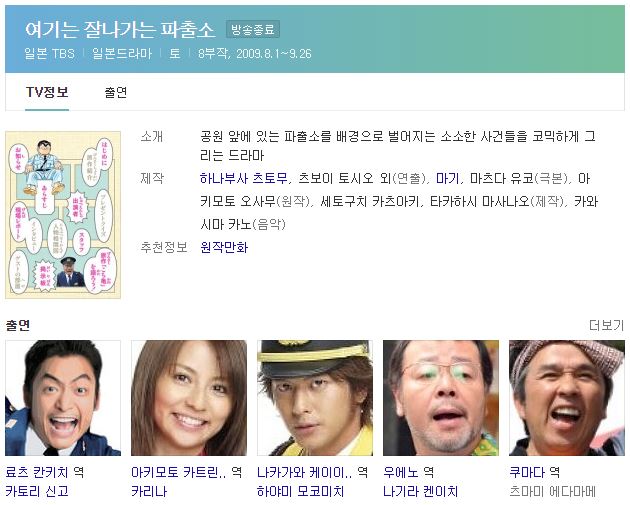Open 료츠 칸키치 역 character link
630x505 pixels.
tap(45, 472)
